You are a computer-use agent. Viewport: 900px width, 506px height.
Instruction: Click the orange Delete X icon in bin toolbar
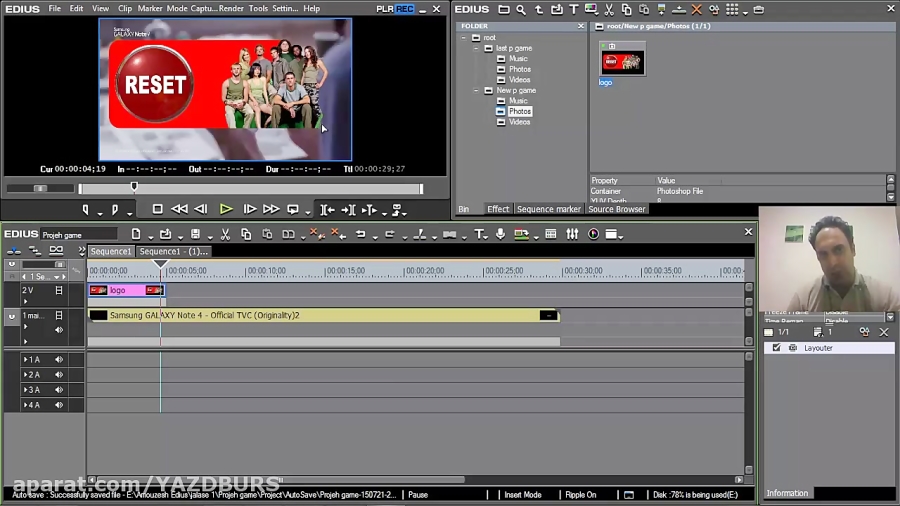point(697,9)
